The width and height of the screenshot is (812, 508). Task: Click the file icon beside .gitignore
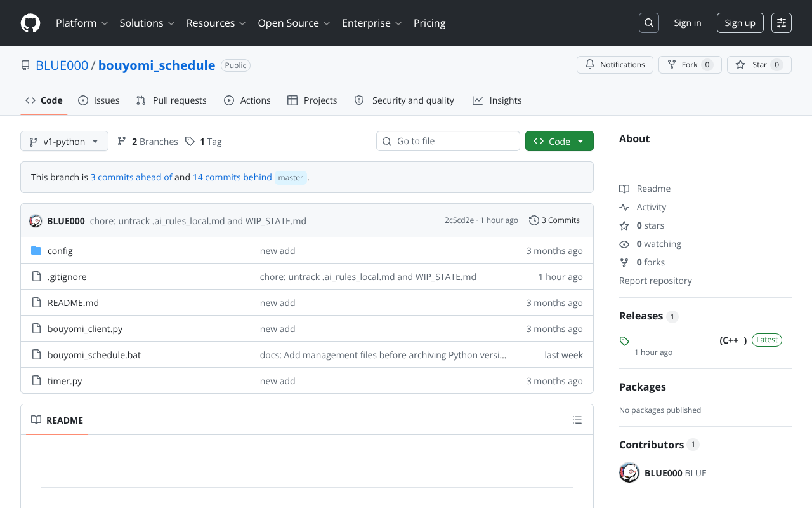pyautogui.click(x=36, y=277)
